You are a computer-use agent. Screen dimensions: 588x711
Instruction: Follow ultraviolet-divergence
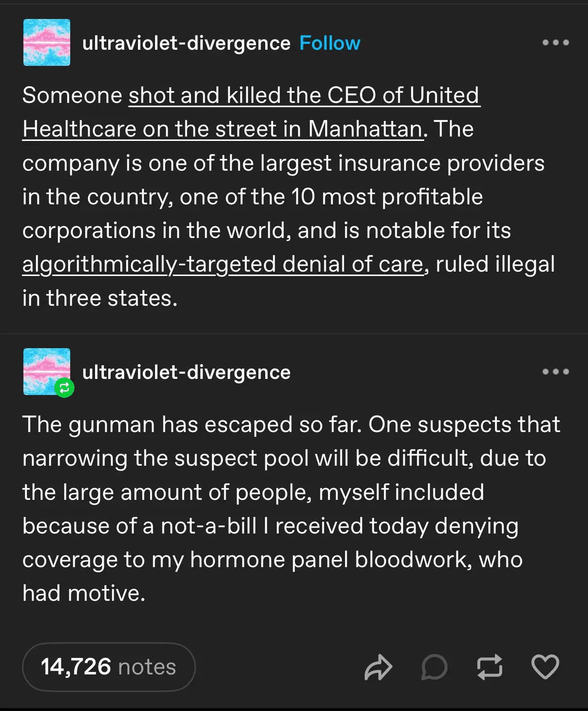pyautogui.click(x=330, y=43)
